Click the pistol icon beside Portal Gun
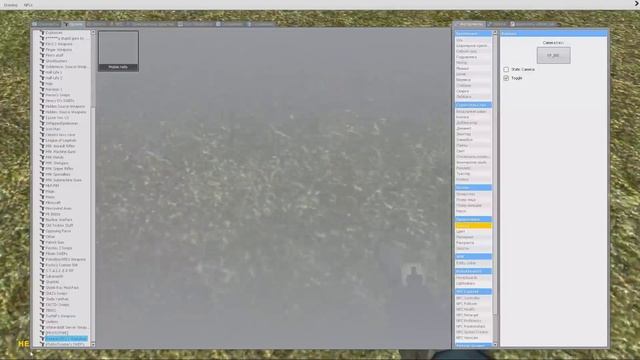The width and height of the screenshot is (640, 360). (x=42, y=242)
